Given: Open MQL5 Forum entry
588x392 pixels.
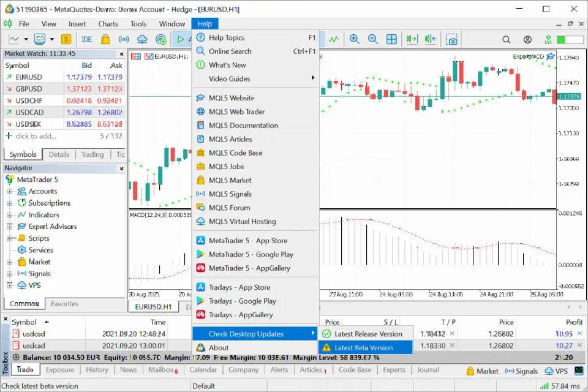Looking at the screenshot, I should click(256, 208).
